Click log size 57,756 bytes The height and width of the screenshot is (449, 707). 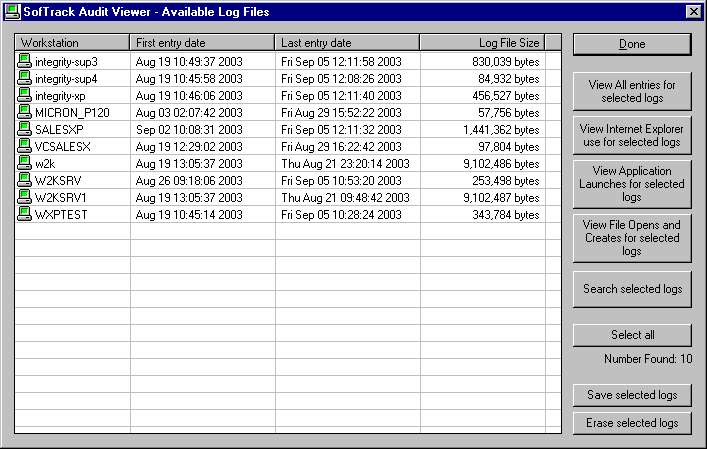tap(509, 113)
